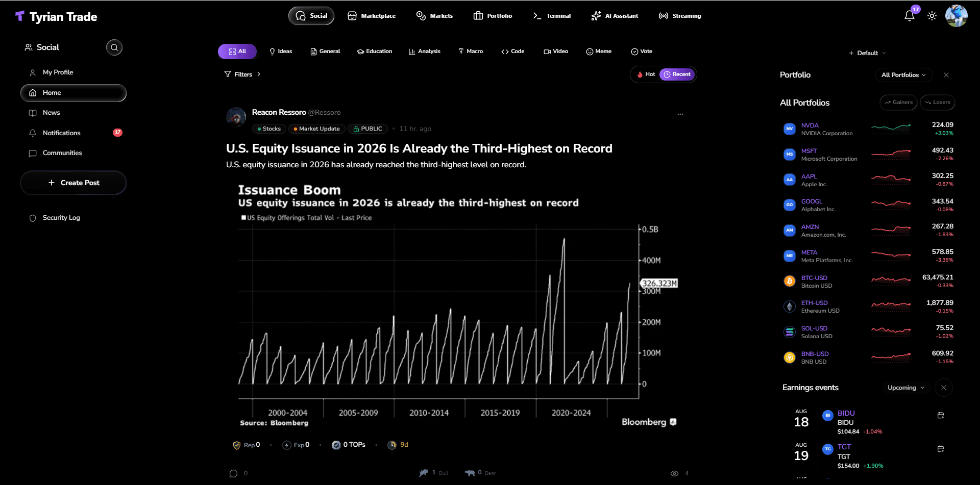Image resolution: width=980 pixels, height=485 pixels.
Task: Close the Earnings events widget
Action: pos(944,388)
